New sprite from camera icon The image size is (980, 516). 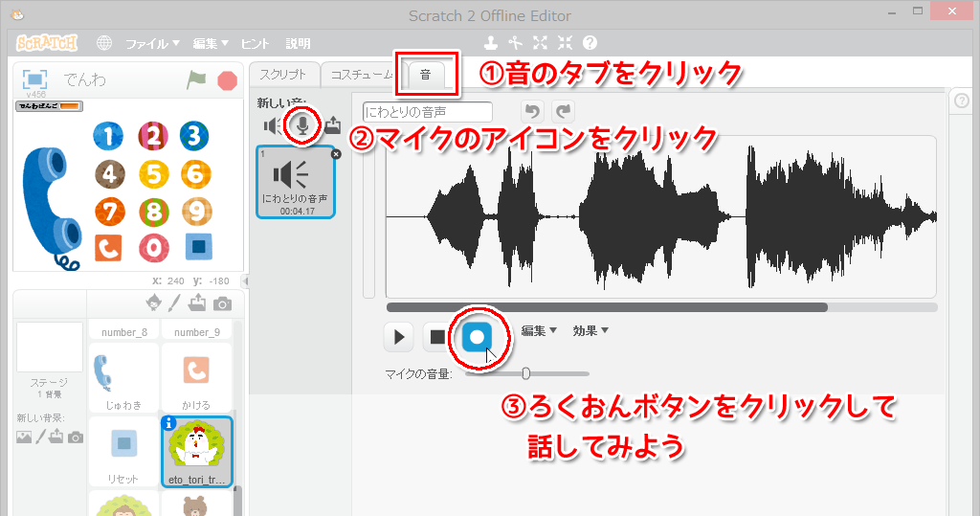(222, 304)
